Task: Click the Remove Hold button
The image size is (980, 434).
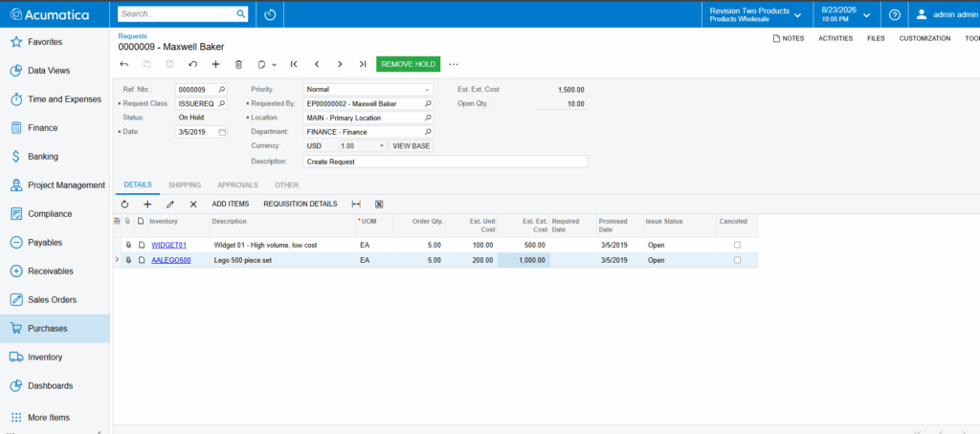Action: [409, 64]
